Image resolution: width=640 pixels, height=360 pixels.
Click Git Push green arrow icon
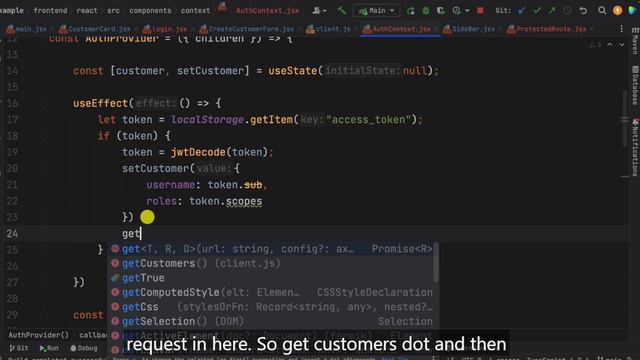552,11
